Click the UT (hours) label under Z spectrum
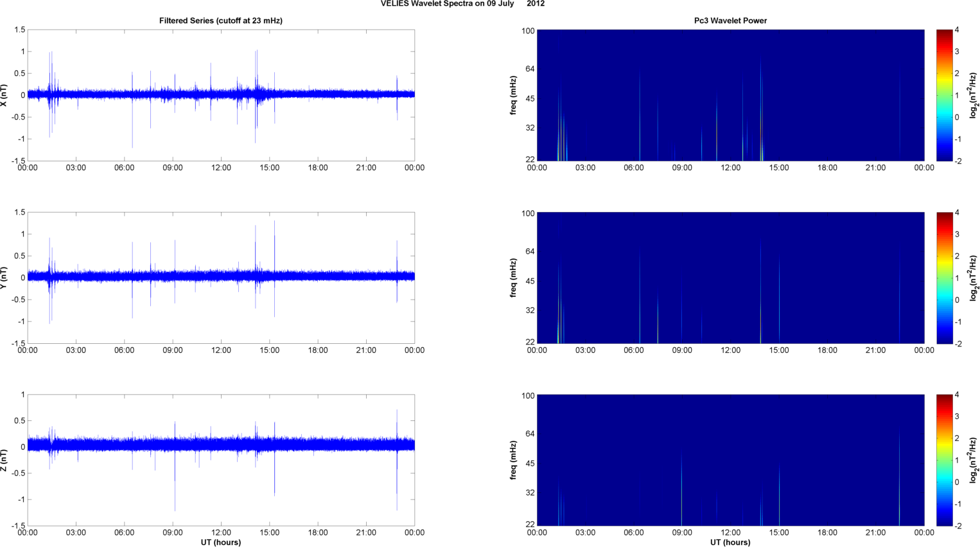980x547 pixels. click(730, 542)
